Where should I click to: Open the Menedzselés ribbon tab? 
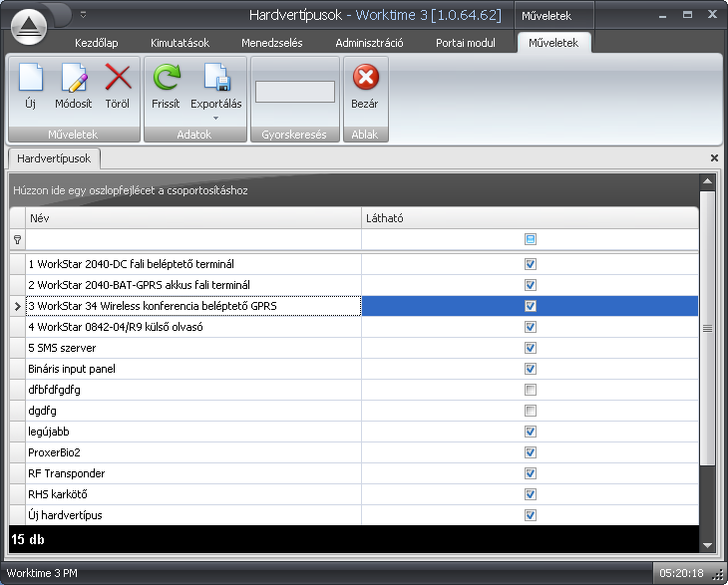271,43
